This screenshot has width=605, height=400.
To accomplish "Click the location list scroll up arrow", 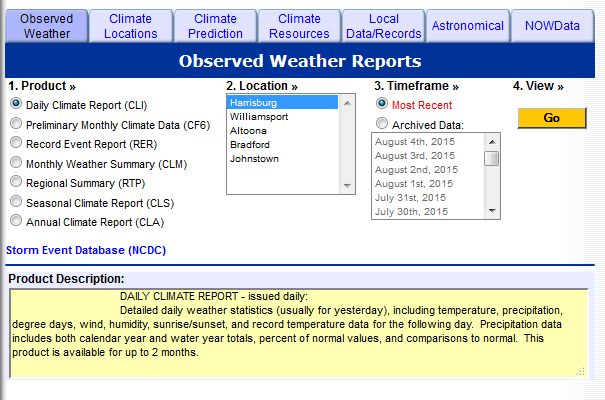I will pyautogui.click(x=347, y=103).
